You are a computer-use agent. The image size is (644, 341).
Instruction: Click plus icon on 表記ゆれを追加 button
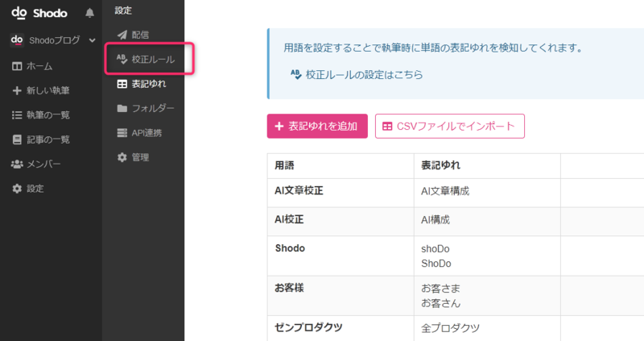279,127
